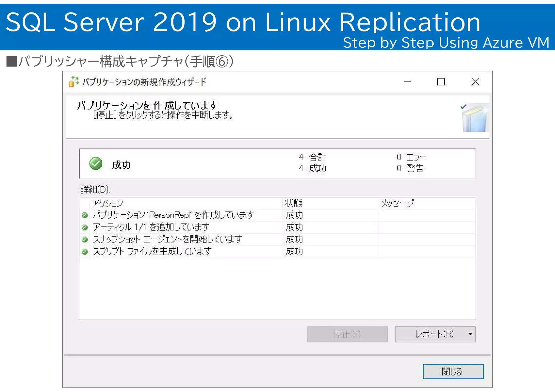
Task: Click the wizard title bar icon
Action: [x=73, y=82]
